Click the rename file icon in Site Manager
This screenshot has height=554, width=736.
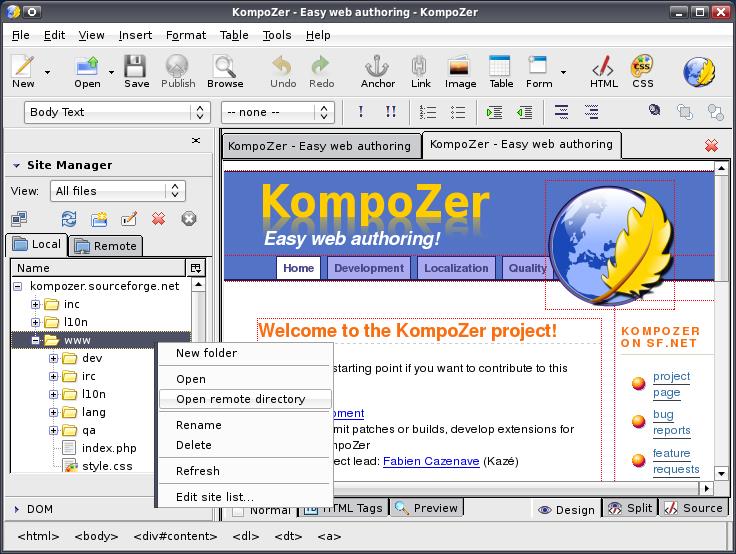[129, 219]
